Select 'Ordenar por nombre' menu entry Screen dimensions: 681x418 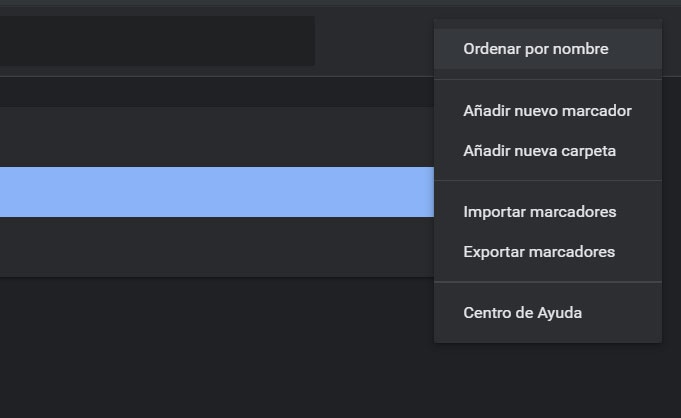pos(536,49)
